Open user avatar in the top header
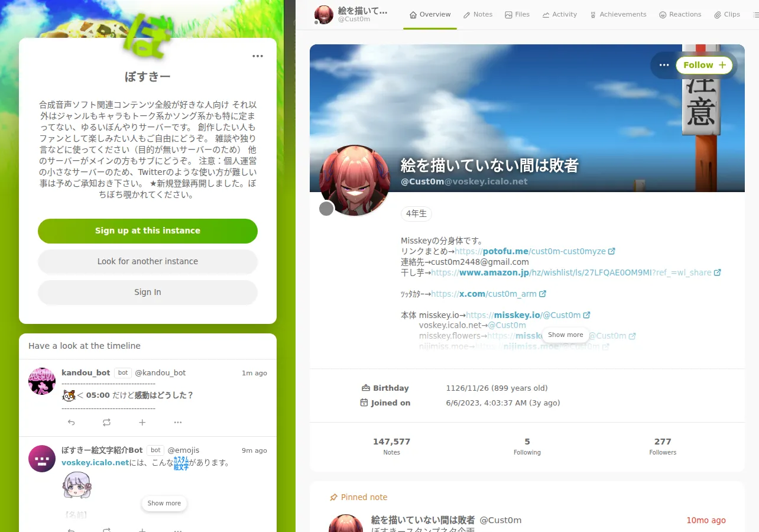Screen dimensions: 759x532 point(323,15)
